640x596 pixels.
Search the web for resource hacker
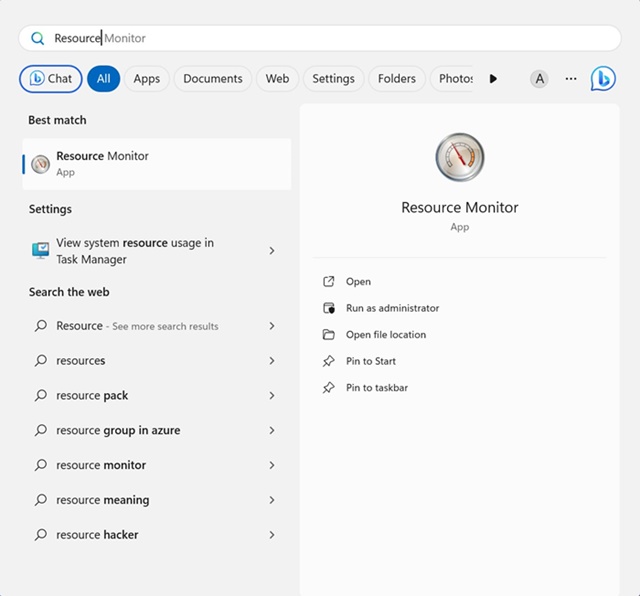[157, 535]
